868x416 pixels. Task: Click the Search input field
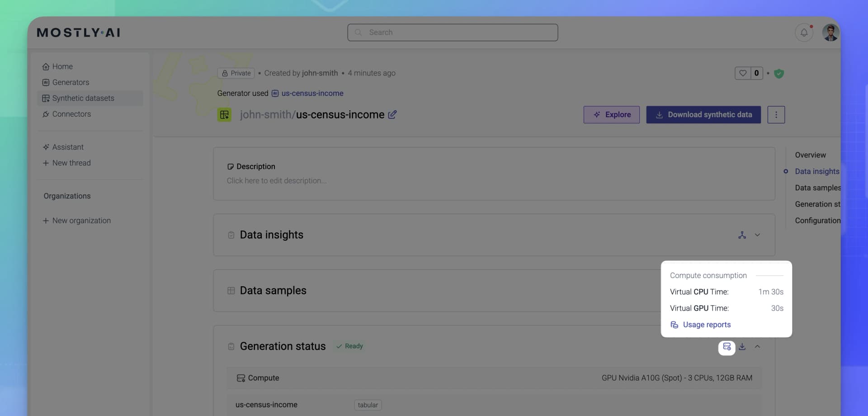(x=453, y=33)
